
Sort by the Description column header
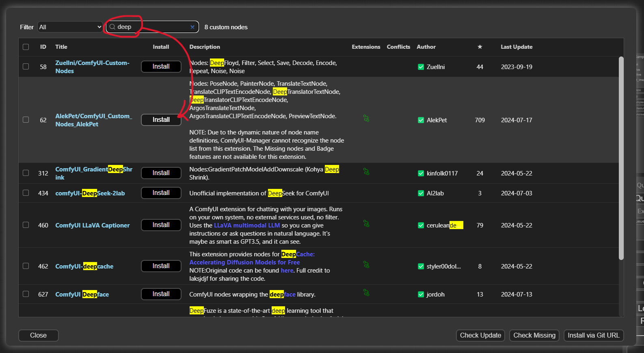click(x=205, y=47)
